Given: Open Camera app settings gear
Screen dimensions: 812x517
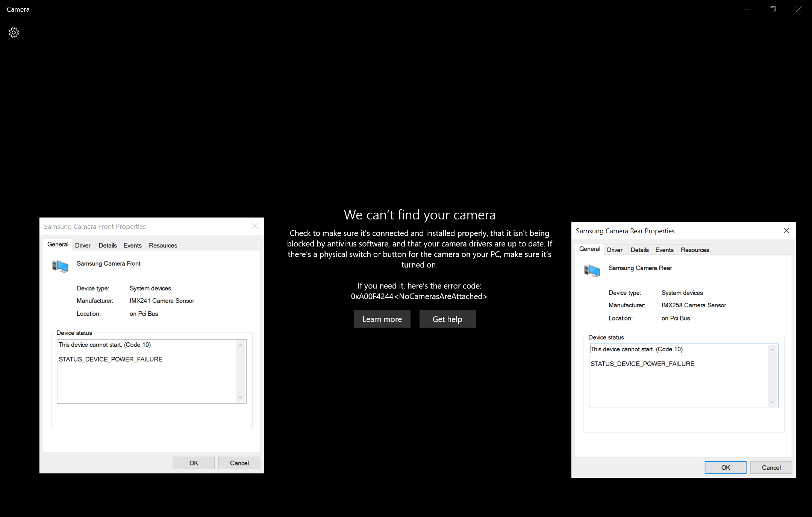Looking at the screenshot, I should pyautogui.click(x=14, y=33).
